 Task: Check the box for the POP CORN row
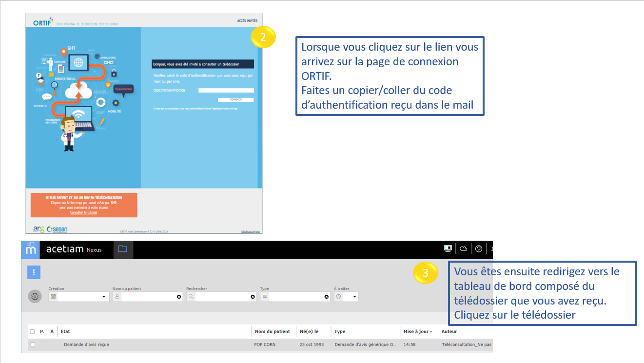[33, 345]
